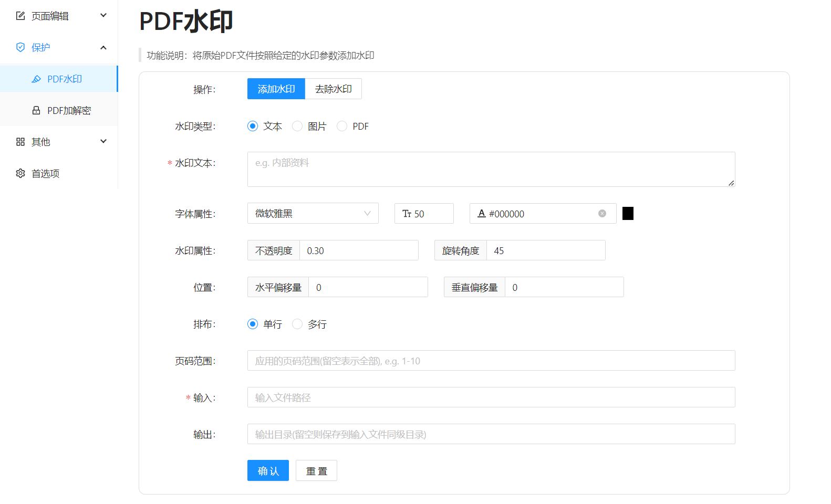
Task: Click the 确认 button
Action: [x=268, y=471]
